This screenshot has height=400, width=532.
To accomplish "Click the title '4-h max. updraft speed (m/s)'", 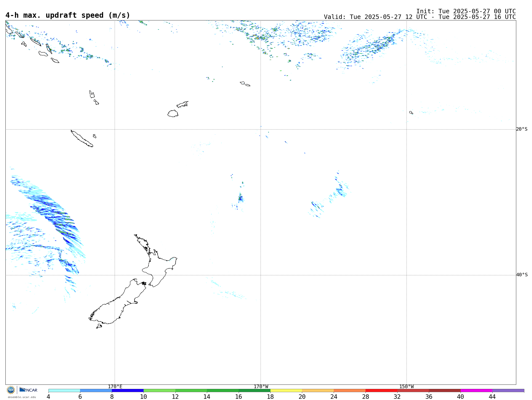I will 68,15.
